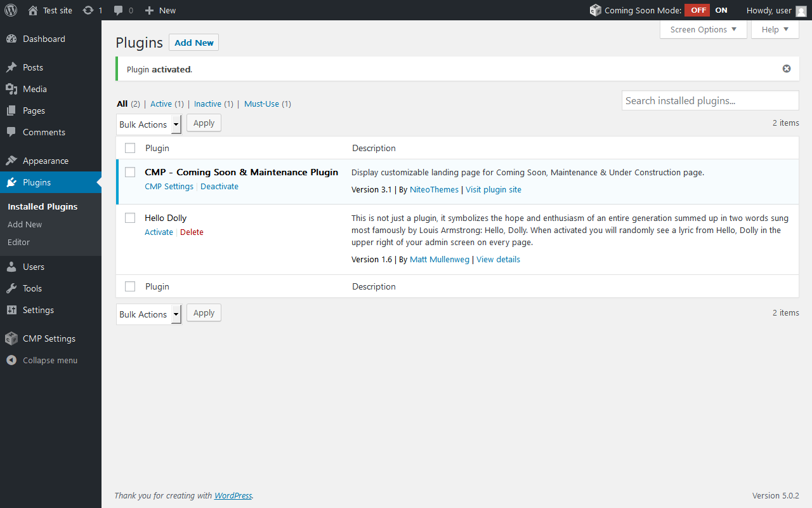Click the Appearance paintbrush icon
812x508 pixels.
tap(11, 161)
